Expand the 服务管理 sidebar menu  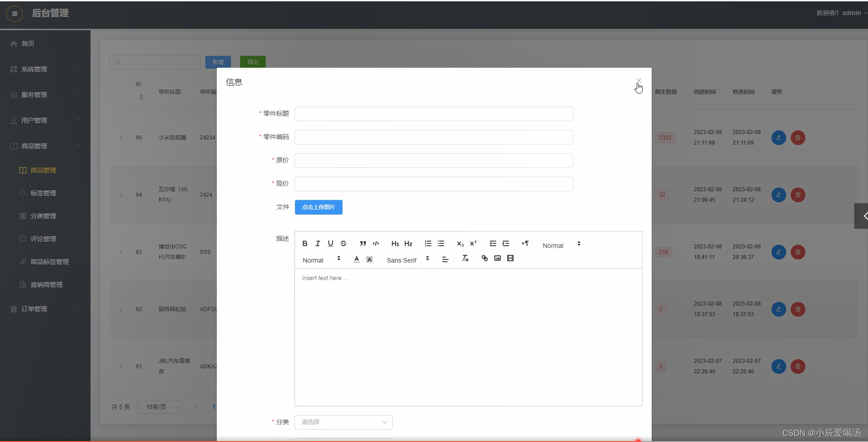45,95
